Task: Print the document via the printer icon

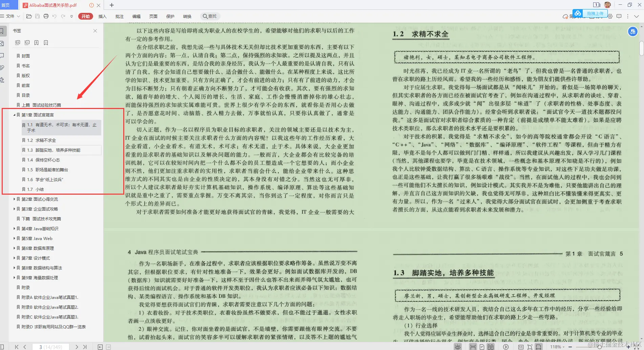Action: [x=46, y=16]
